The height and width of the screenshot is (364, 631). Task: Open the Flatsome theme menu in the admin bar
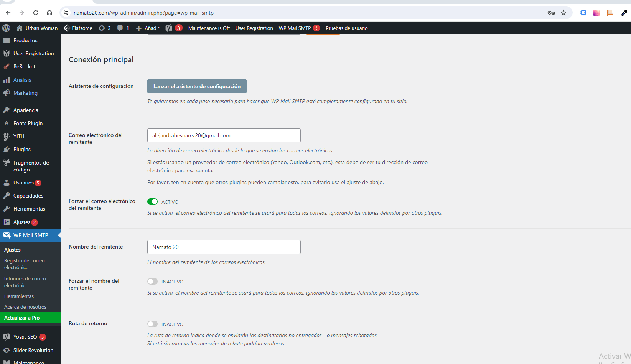coord(78,28)
